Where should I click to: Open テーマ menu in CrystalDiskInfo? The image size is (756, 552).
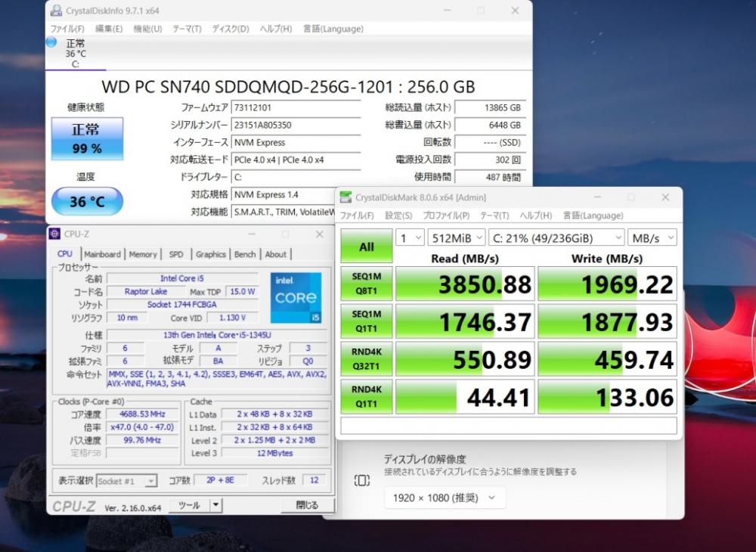point(187,29)
